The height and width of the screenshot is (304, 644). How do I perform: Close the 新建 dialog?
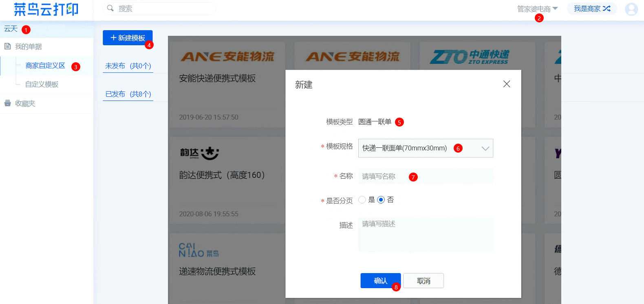pyautogui.click(x=507, y=84)
